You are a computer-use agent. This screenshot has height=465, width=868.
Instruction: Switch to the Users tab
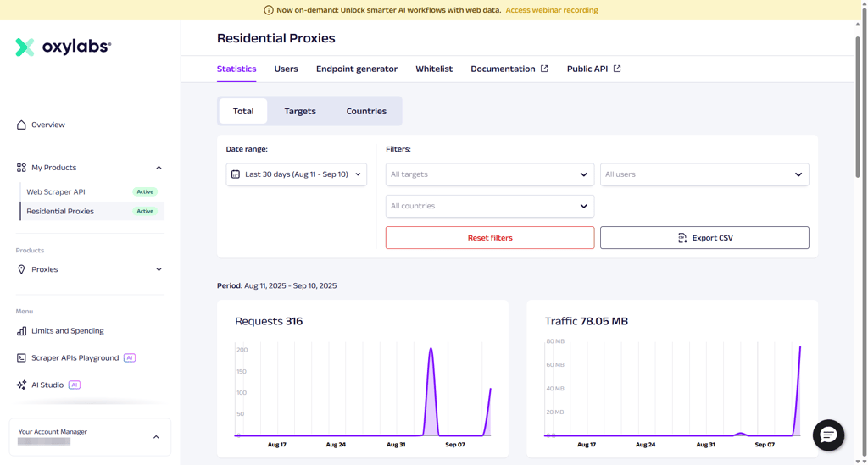point(287,69)
